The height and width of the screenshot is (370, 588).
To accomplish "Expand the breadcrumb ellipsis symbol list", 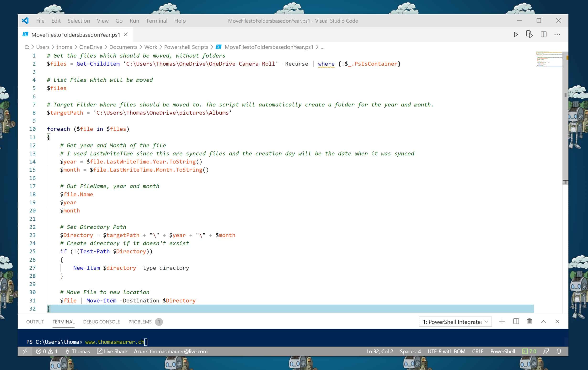I will point(322,47).
